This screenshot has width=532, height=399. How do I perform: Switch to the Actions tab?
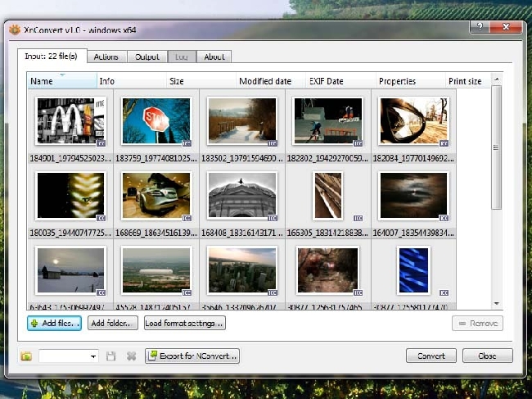(x=106, y=57)
